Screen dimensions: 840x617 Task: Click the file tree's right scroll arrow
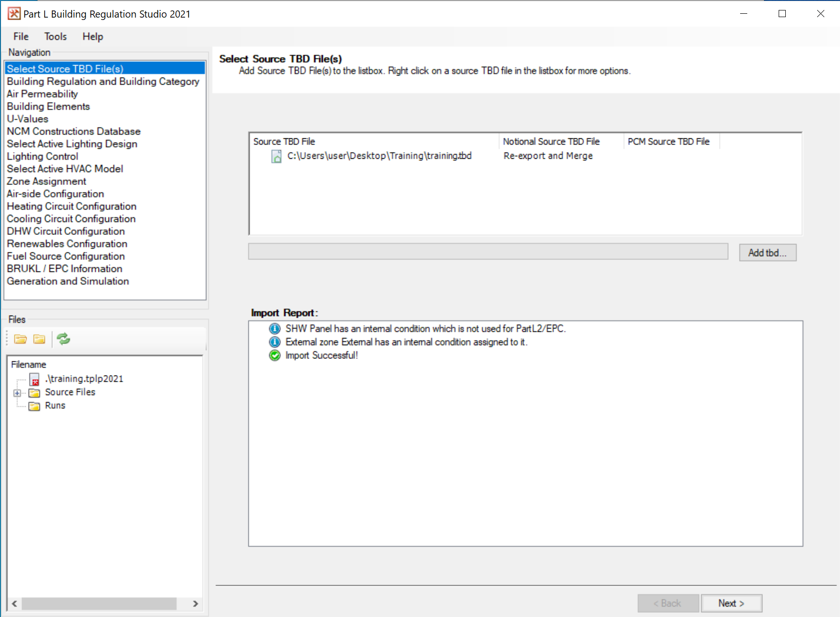point(195,604)
